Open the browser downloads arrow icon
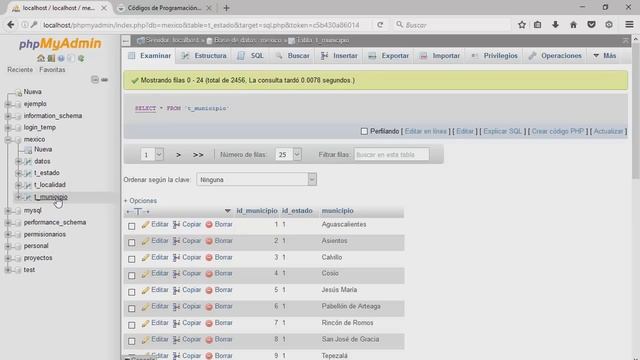Image resolution: width=640 pixels, height=360 pixels. [x=555, y=25]
